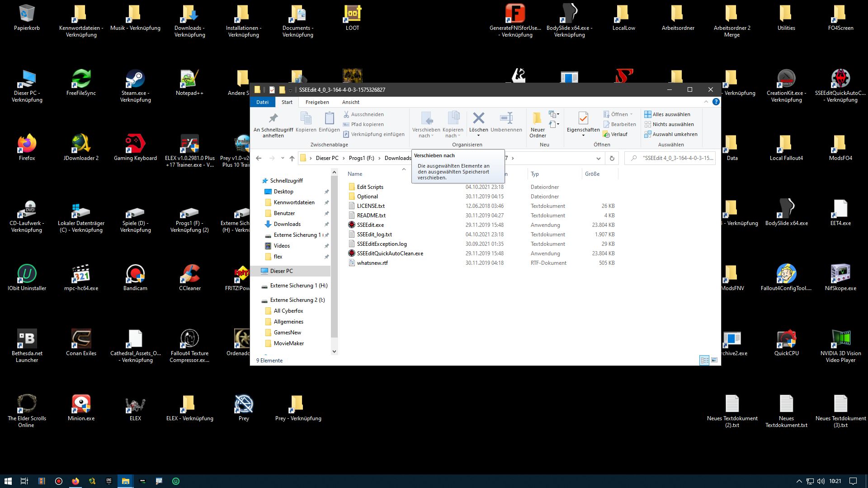
Task: Click Auswahl umkehren in the ribbon
Action: coord(671,134)
